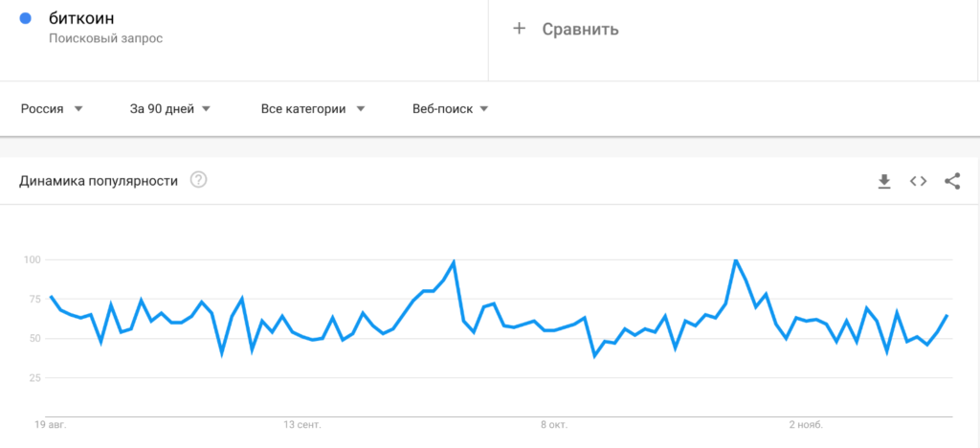Click the Динамика популярности heading
The image size is (980, 448).
point(99,181)
